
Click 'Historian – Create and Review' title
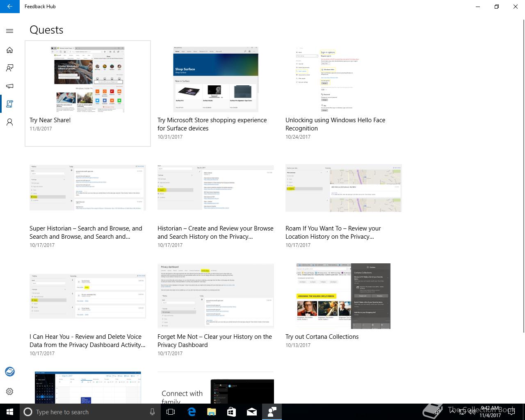[215, 233]
